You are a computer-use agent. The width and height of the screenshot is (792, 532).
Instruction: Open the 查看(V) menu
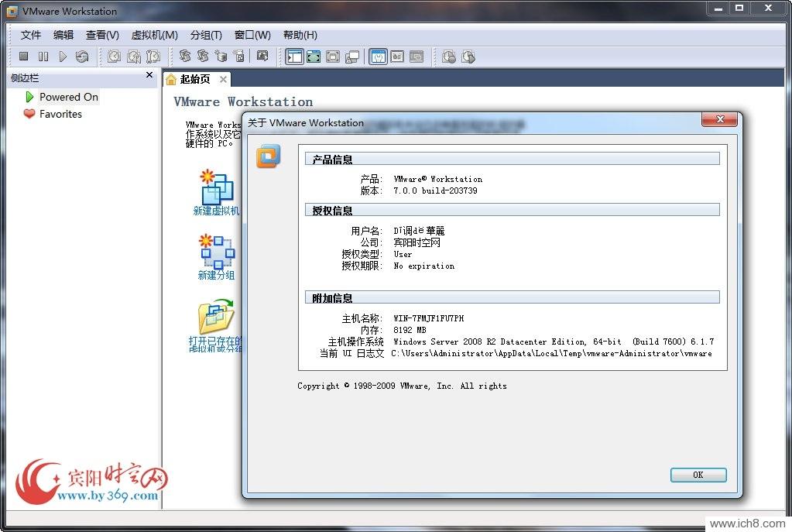[102, 35]
